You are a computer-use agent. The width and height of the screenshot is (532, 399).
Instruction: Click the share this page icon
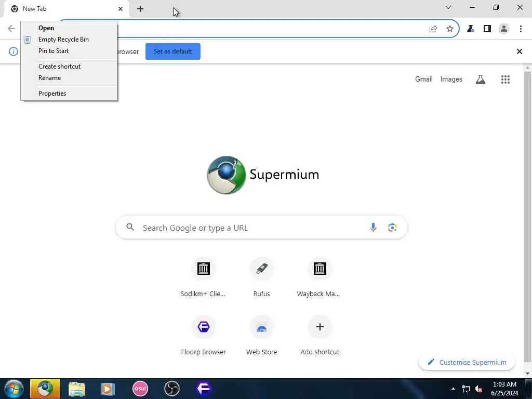[433, 29]
